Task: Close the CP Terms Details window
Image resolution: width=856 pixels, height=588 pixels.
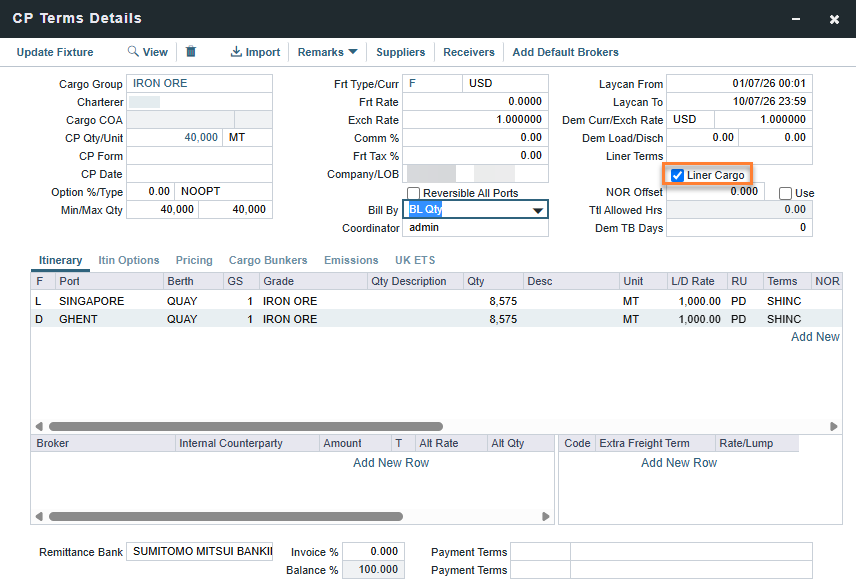Action: 834,19
